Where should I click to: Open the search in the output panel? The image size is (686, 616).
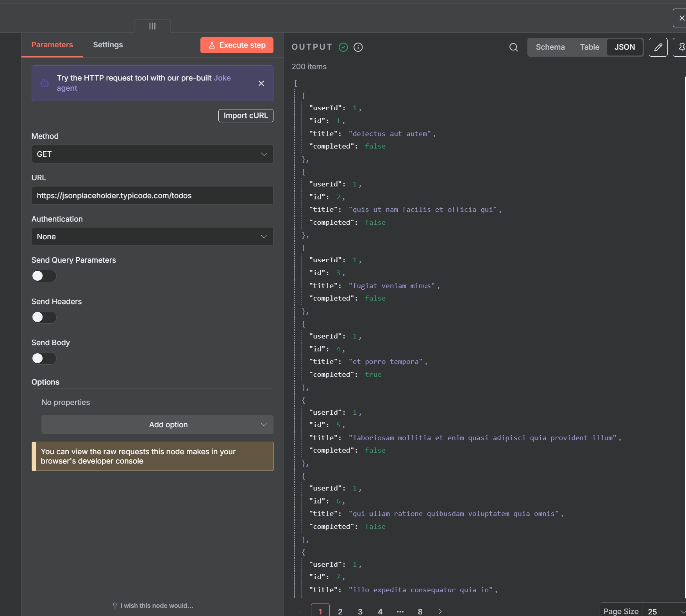(514, 47)
